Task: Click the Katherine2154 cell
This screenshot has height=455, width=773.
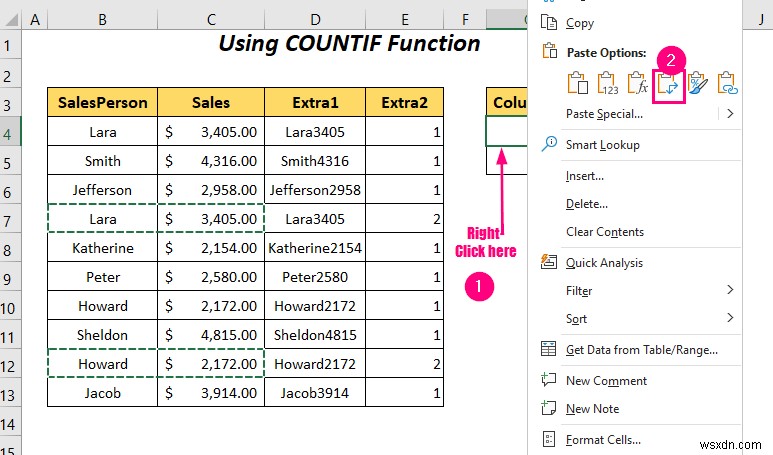Action: pos(315,247)
